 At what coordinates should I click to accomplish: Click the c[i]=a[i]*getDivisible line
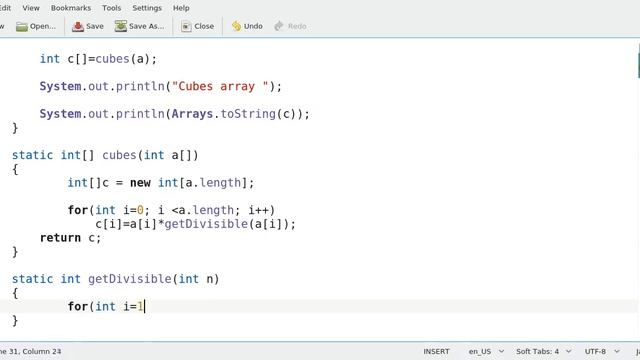pos(196,224)
